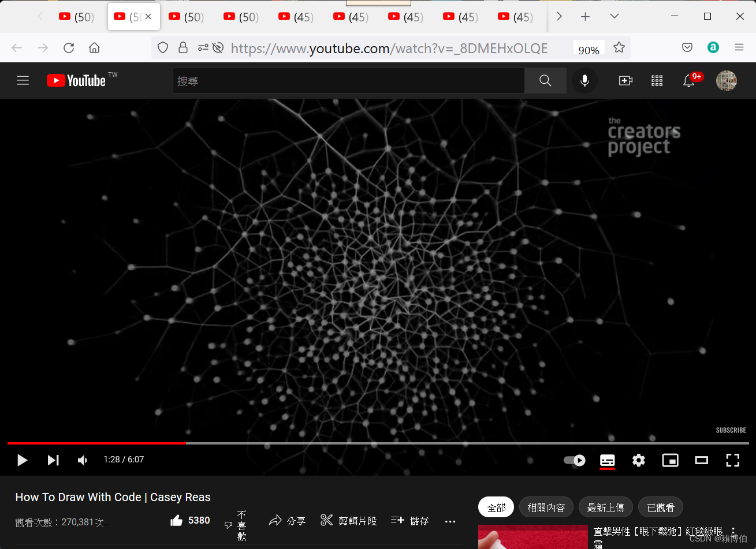Switch to the last visible (45) YouTube tab
The image size is (756, 549).
[x=516, y=17]
